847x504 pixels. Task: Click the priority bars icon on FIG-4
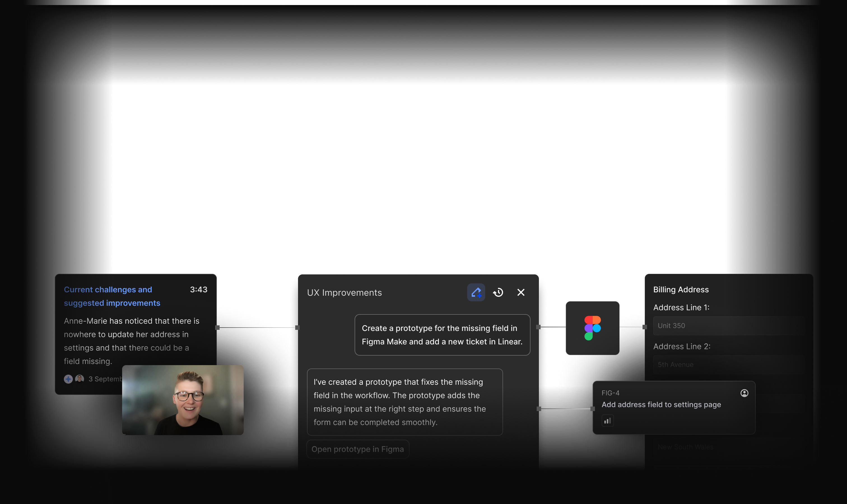tap(608, 421)
